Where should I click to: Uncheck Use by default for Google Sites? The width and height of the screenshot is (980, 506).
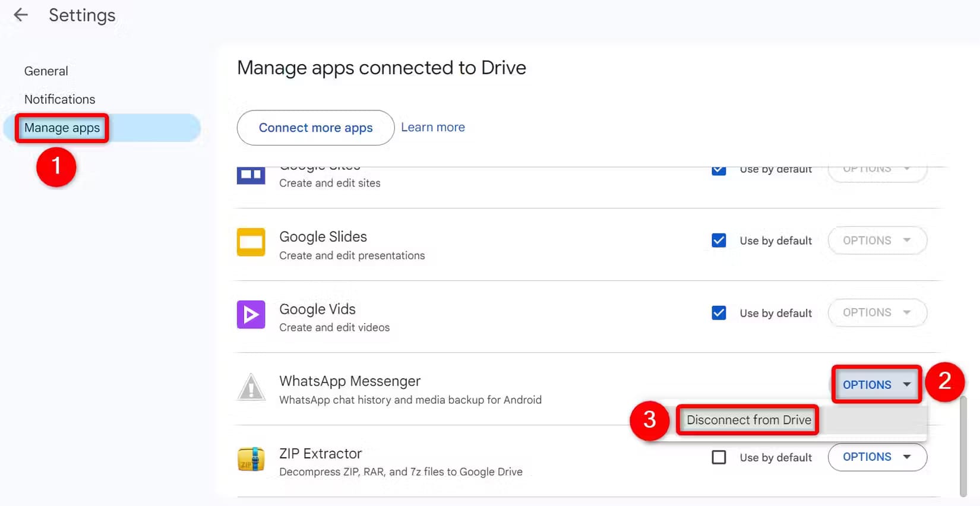(x=719, y=170)
